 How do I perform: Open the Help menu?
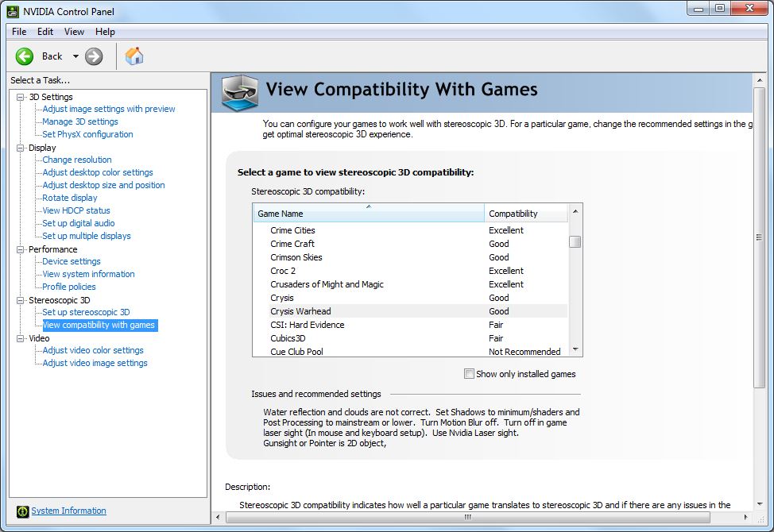[105, 32]
